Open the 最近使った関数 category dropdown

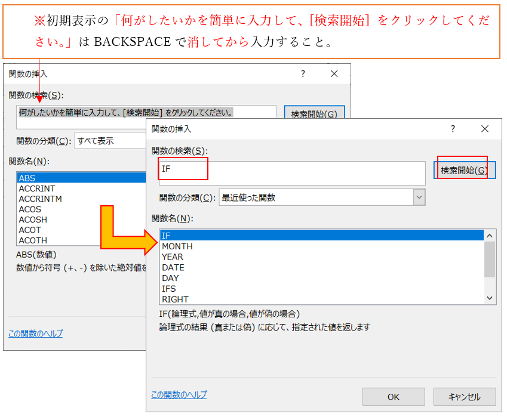(x=419, y=197)
